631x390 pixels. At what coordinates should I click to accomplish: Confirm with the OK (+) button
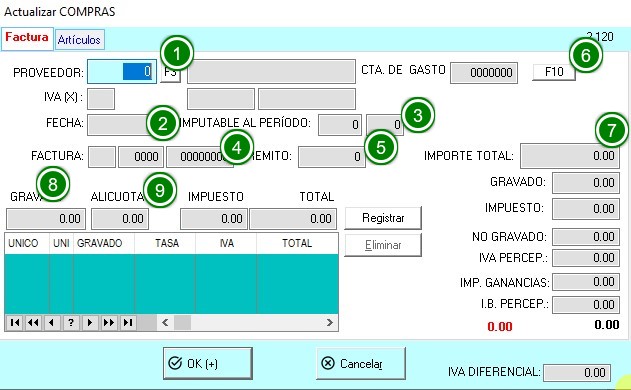point(208,363)
